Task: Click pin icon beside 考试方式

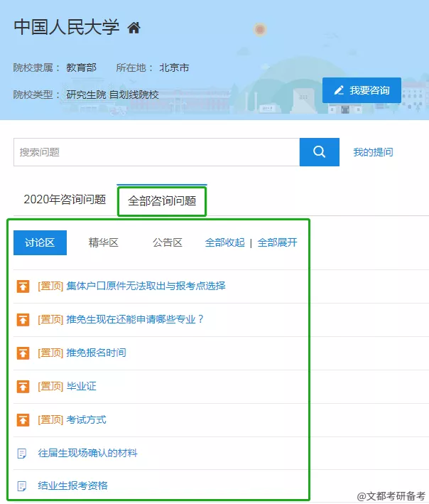Action: (x=23, y=420)
